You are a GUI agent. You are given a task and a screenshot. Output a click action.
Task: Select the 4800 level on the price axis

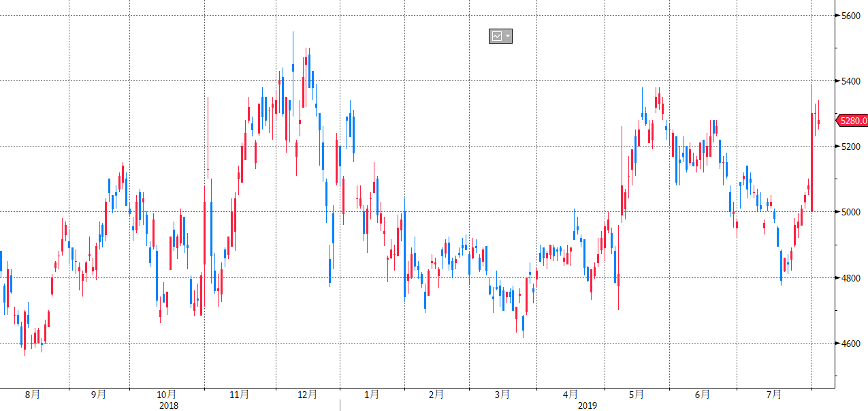click(x=852, y=278)
